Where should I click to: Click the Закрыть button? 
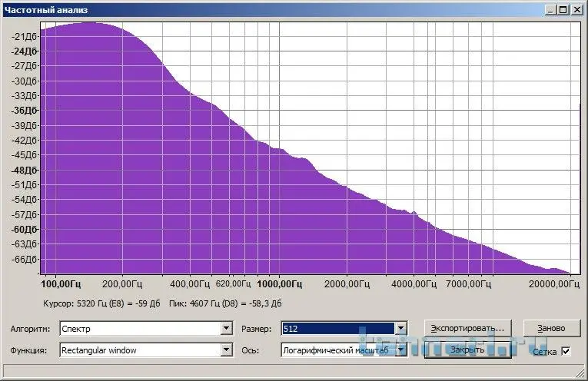pos(467,350)
